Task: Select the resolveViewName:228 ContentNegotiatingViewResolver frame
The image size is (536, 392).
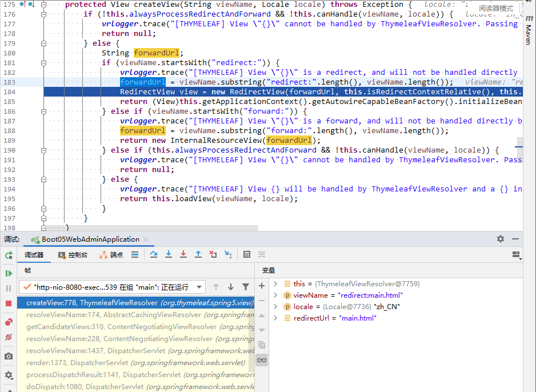Action: tap(135, 339)
